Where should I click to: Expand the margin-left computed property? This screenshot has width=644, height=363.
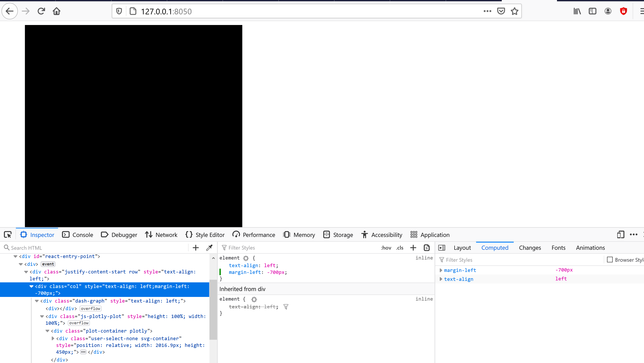pos(441,270)
